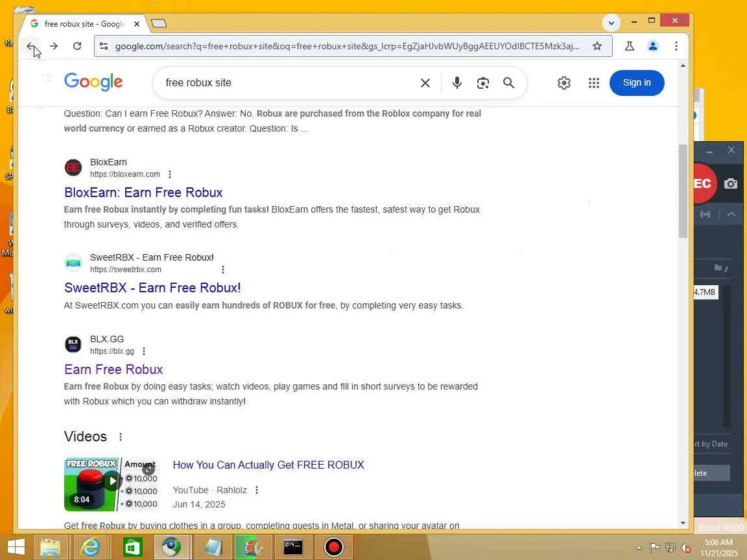This screenshot has height=560, width=747.
Task: Open SweetRBX - Earn Free Robux! link
Action: (x=152, y=288)
